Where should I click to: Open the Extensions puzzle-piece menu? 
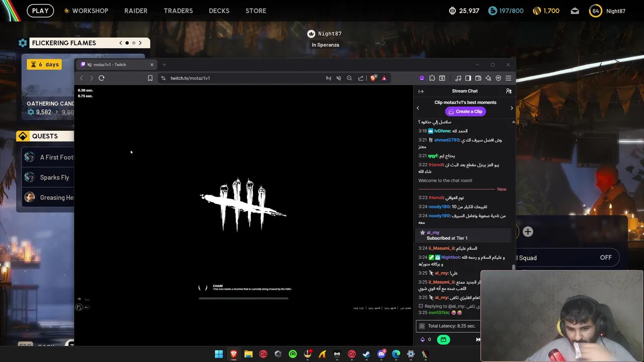coord(432,78)
